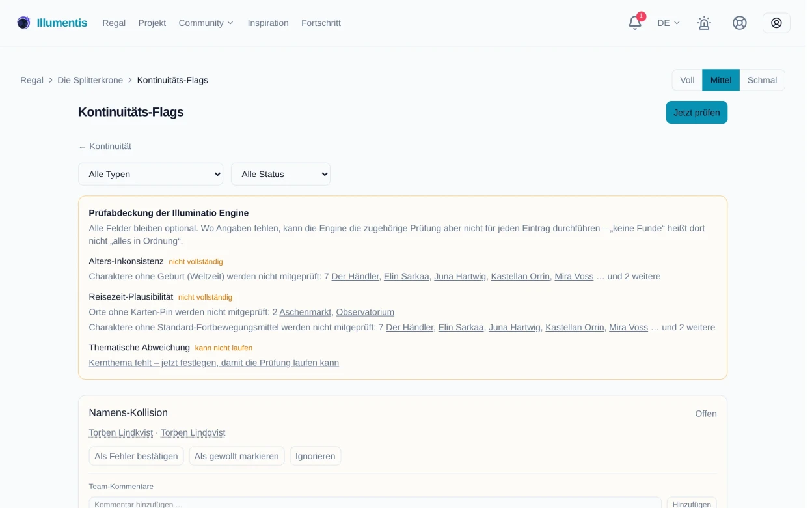This screenshot has height=508, width=812.
Task: Select the Mittel width option
Action: point(721,80)
